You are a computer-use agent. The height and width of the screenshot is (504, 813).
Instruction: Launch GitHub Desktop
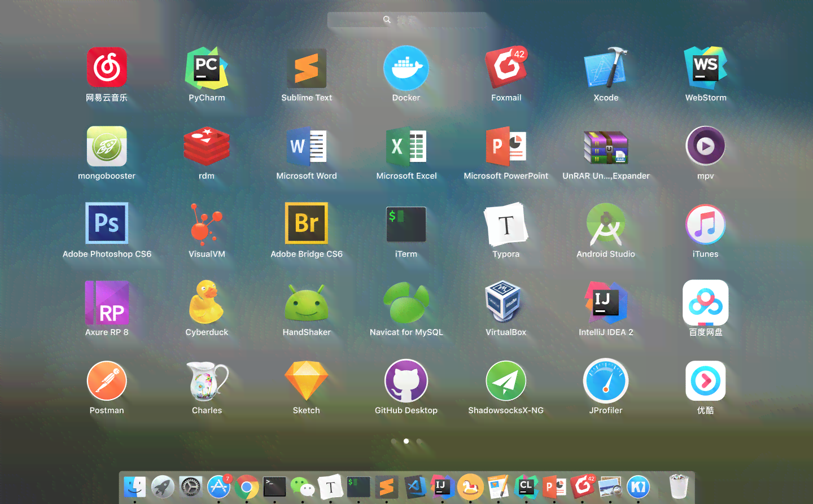[x=406, y=381]
